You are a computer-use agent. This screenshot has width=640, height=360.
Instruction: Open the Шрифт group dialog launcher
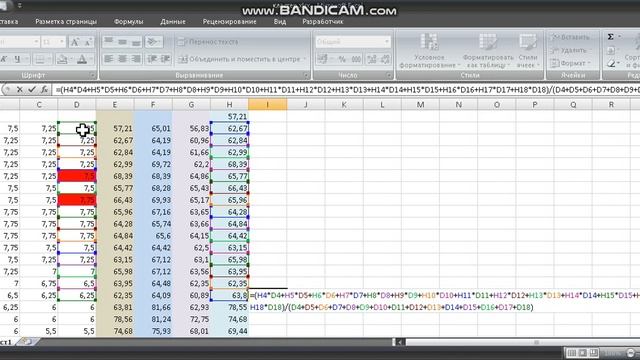pos(92,76)
